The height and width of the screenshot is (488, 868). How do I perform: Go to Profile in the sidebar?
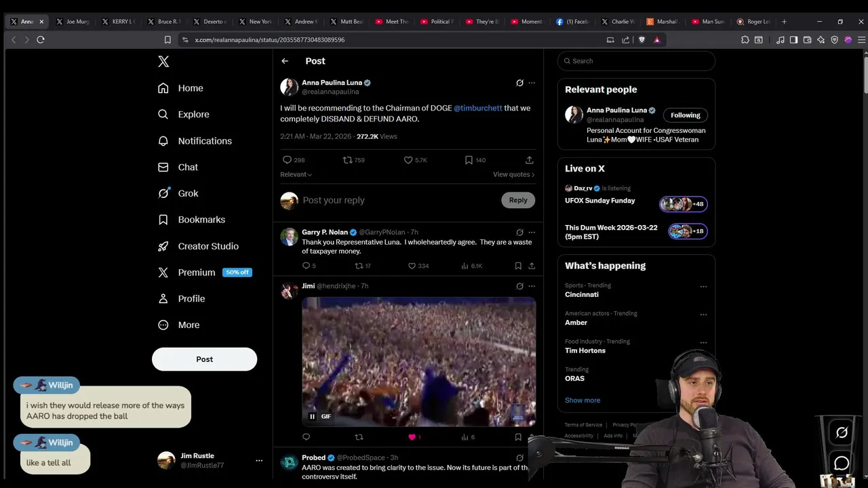181,299
